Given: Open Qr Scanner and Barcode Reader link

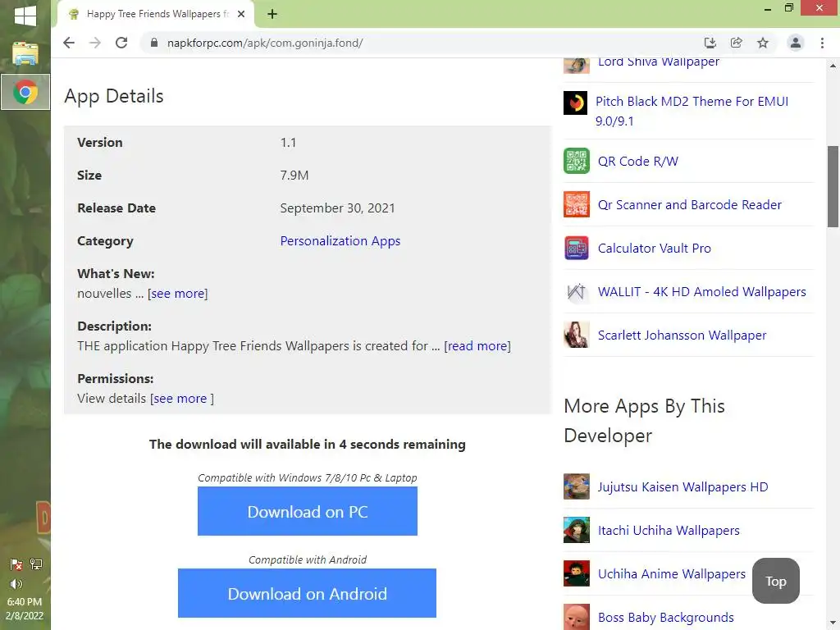Looking at the screenshot, I should pos(689,204).
